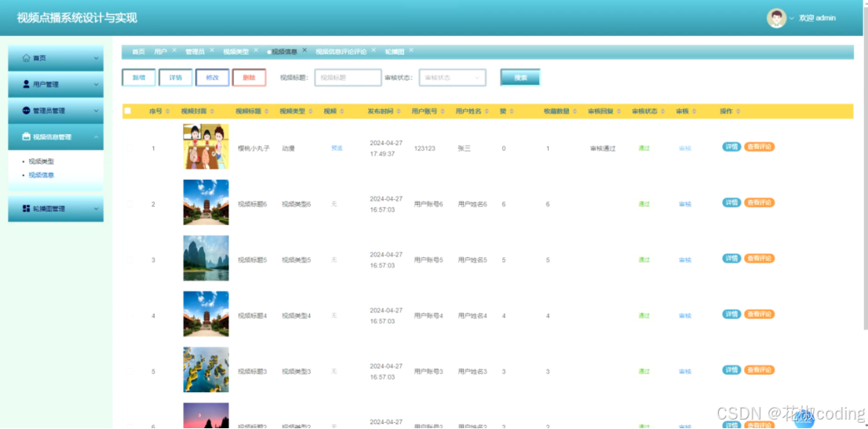This screenshot has width=868, height=429.
Task: Switch to the 管理员 tab
Action: (195, 52)
